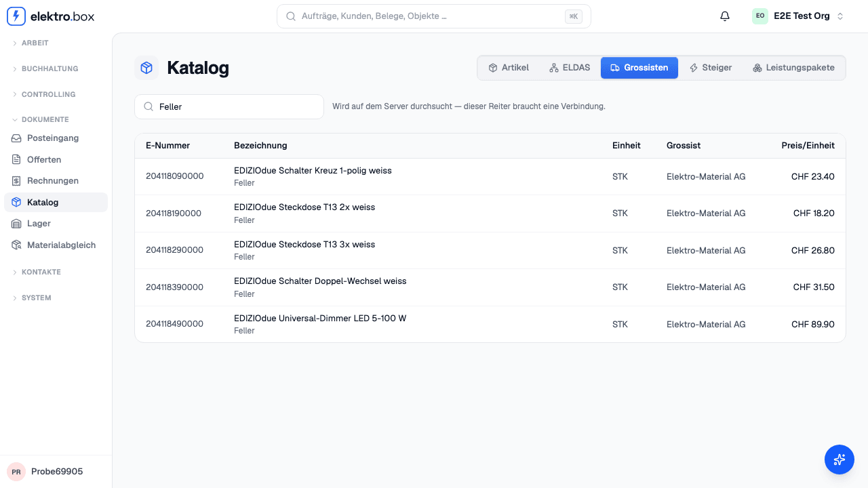Click the Grossist column header
868x488 pixels.
pos(684,146)
